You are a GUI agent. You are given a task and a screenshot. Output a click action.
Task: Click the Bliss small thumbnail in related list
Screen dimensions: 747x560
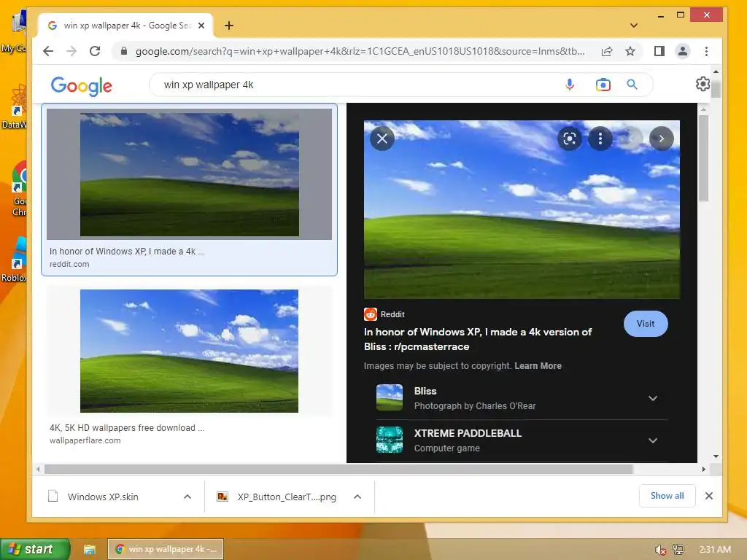[390, 397]
